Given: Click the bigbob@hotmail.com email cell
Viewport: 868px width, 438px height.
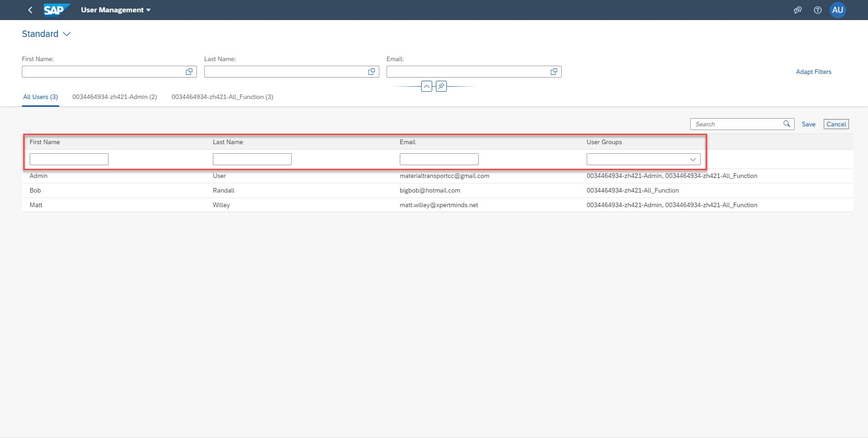Looking at the screenshot, I should click(430, 190).
